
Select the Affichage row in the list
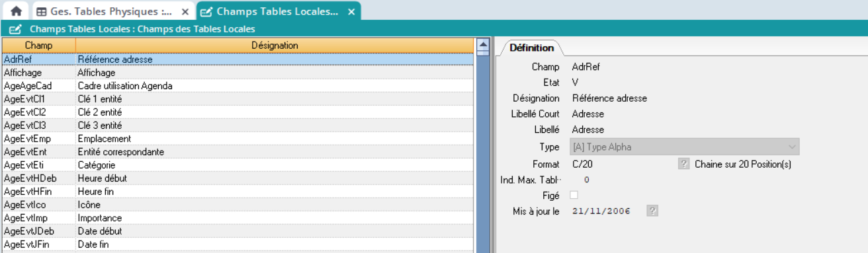coord(238,73)
